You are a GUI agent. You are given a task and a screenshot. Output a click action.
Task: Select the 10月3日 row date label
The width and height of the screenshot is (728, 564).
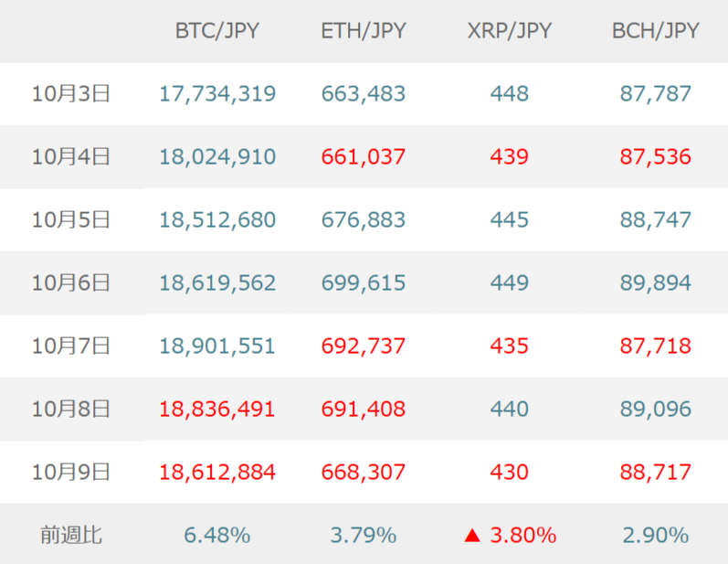[71, 93]
